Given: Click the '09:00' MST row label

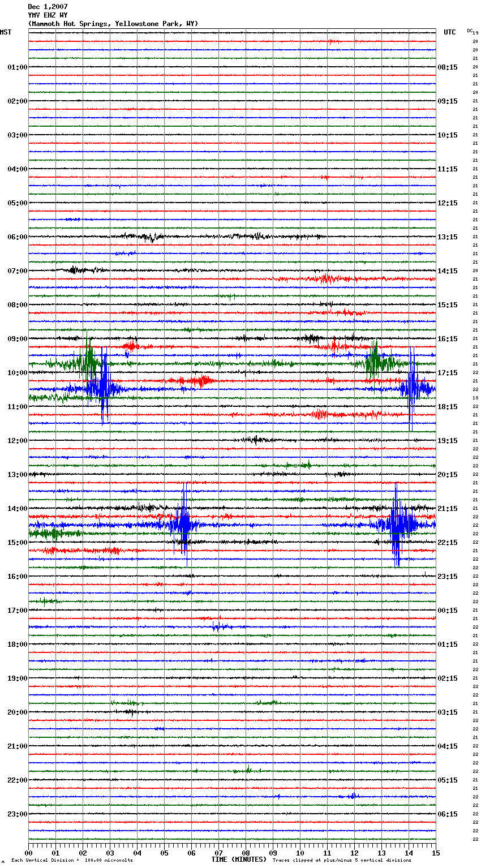Looking at the screenshot, I should point(18,339).
